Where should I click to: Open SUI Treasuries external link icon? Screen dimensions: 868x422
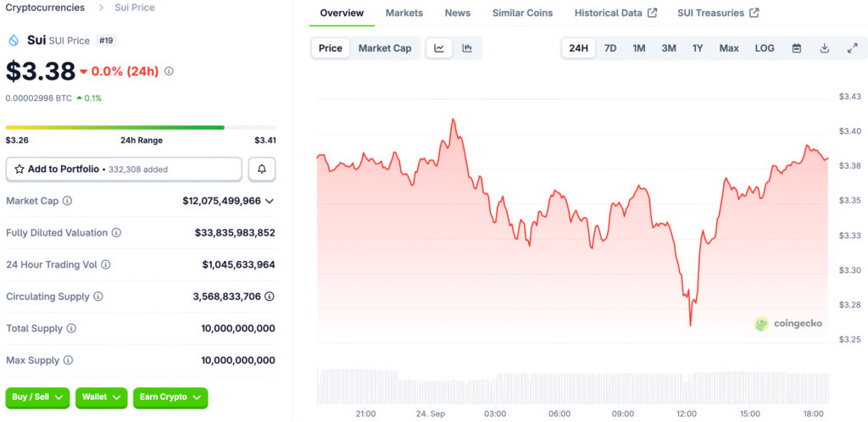coord(754,13)
